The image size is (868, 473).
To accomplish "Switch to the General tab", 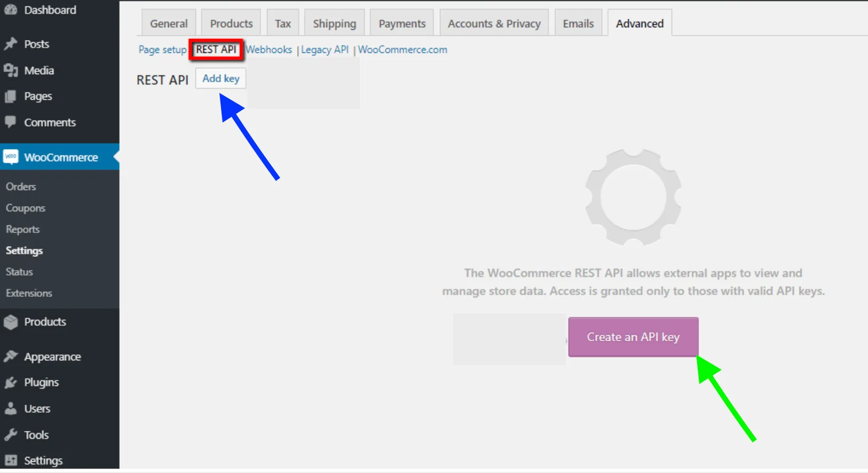I will point(169,23).
